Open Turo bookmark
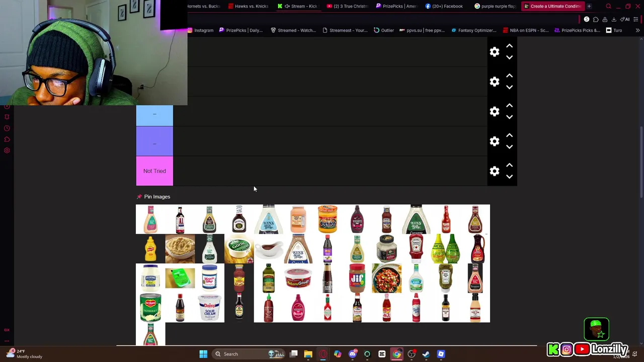Viewport: 644px width, 362px height. click(614, 30)
